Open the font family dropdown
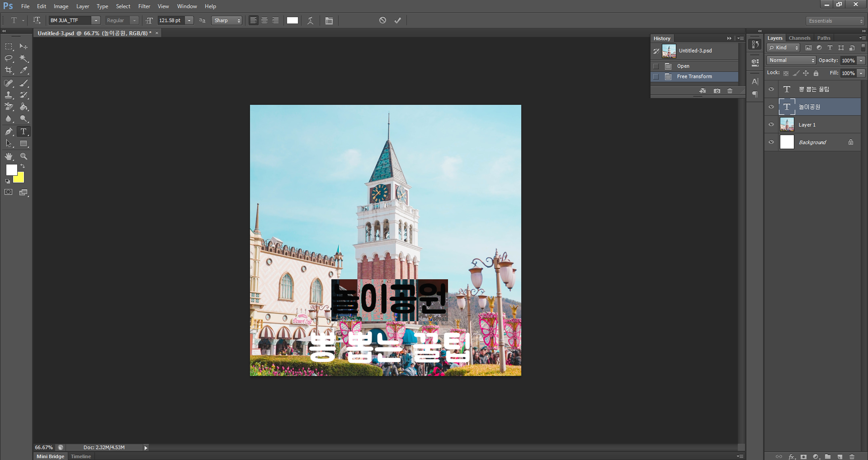This screenshot has height=460, width=868. 96,20
